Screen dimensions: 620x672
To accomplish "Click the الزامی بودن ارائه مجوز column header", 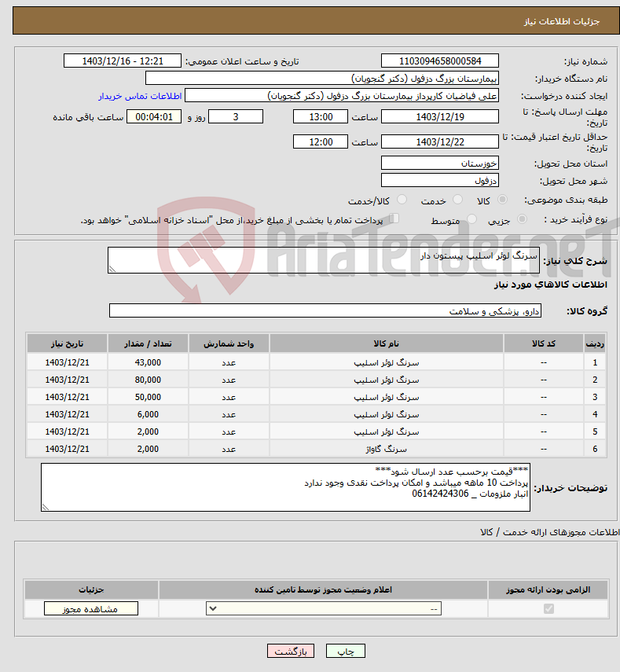I will [x=548, y=590].
